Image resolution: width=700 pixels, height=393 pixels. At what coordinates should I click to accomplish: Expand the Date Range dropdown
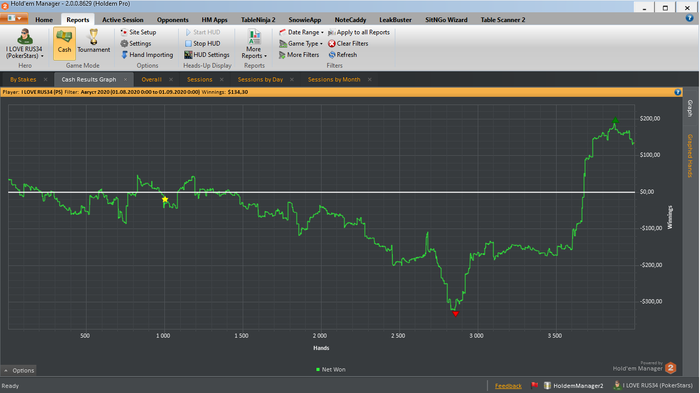pos(301,32)
